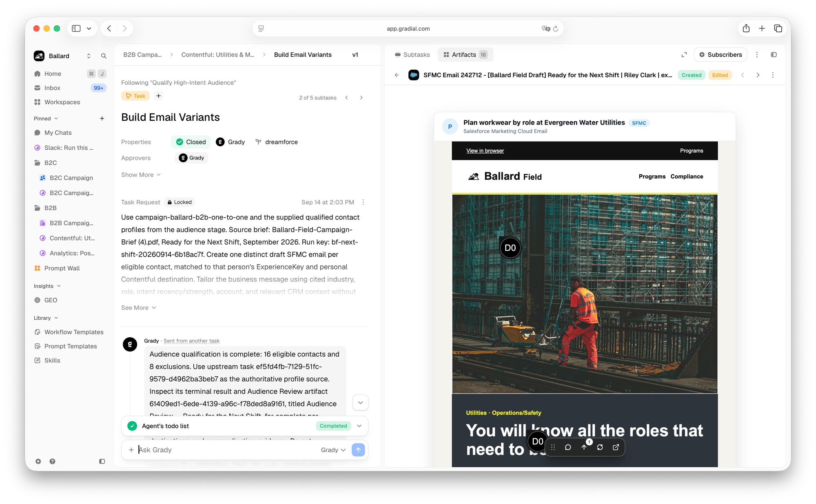This screenshot has width=816, height=504.
Task: Collapse sidebar using bottom panel icon
Action: click(102, 461)
